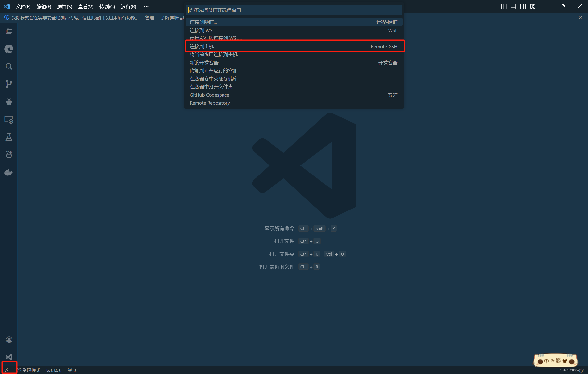The image size is (588, 374).
Task: Open the customize layout icon
Action: click(533, 6)
